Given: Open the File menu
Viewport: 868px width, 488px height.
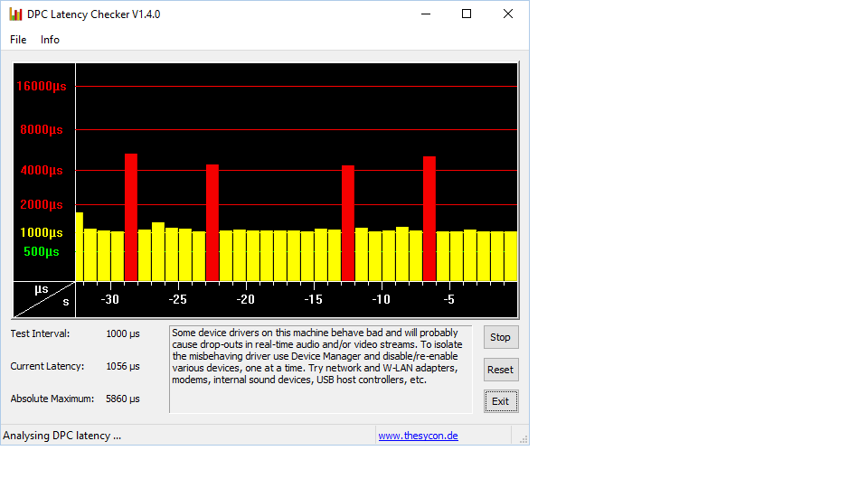Looking at the screenshot, I should (18, 40).
